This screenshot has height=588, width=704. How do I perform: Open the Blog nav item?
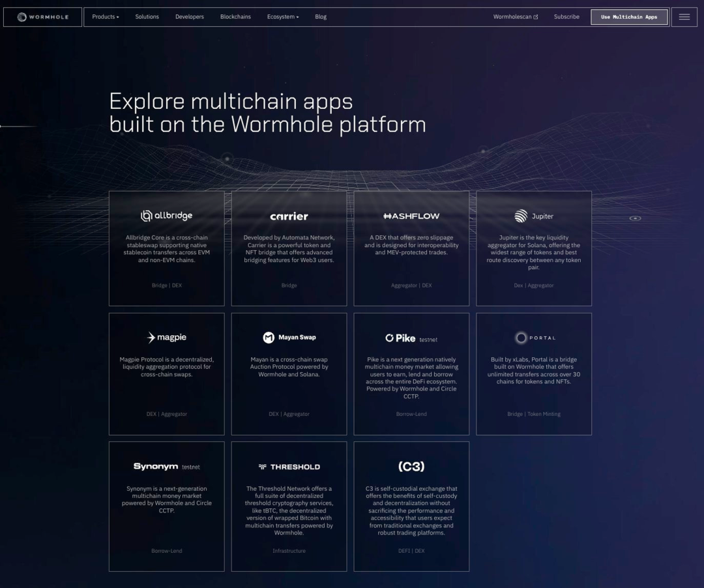point(321,16)
